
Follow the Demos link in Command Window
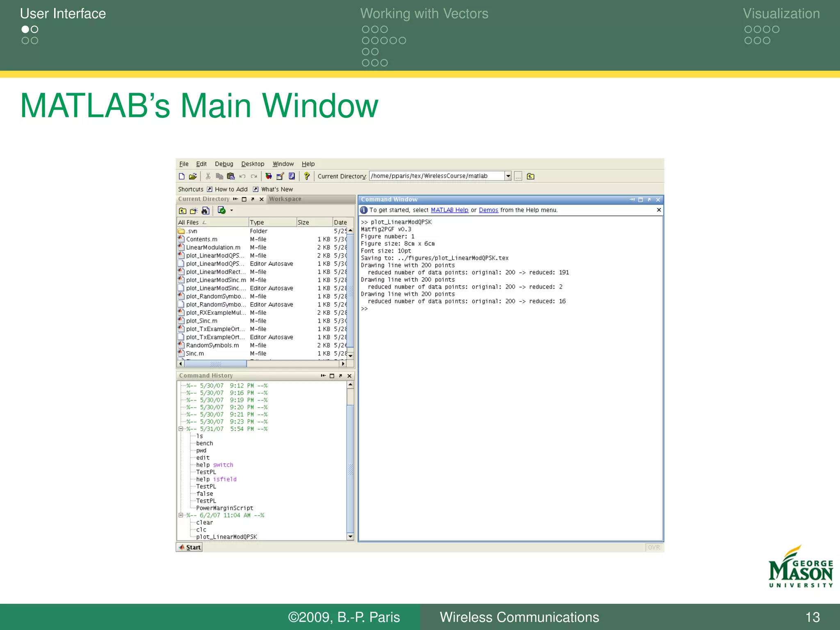coord(488,210)
